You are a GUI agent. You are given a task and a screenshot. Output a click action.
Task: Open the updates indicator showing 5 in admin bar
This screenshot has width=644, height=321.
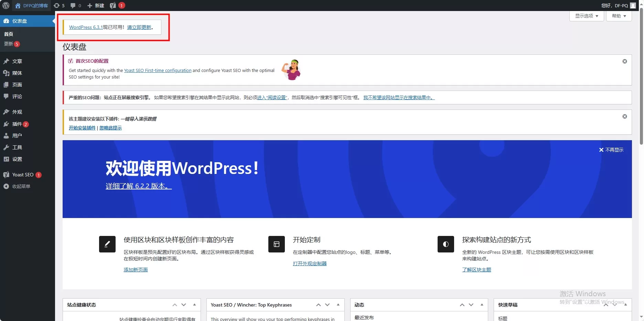[59, 6]
